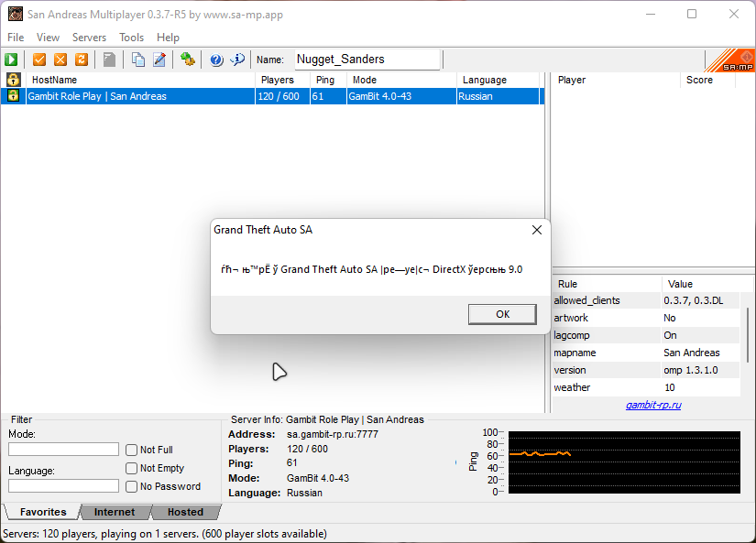
Task: Click the orange refresh server icon
Action: coord(81,60)
